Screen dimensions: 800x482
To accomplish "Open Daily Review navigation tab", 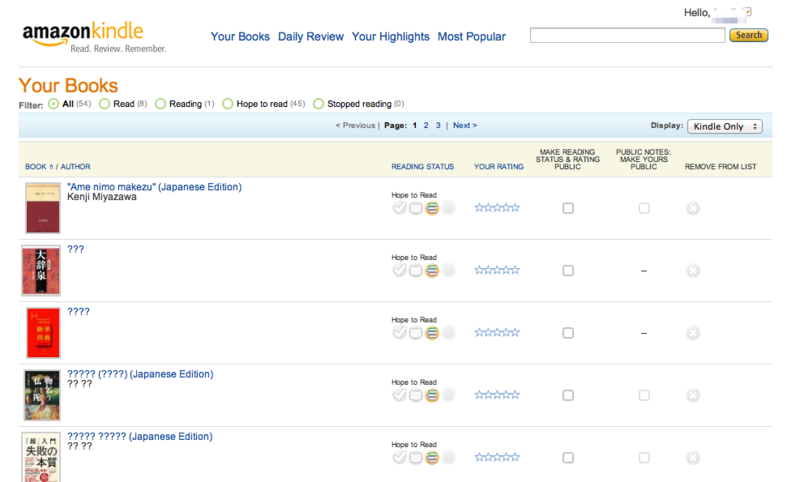I will click(x=311, y=37).
